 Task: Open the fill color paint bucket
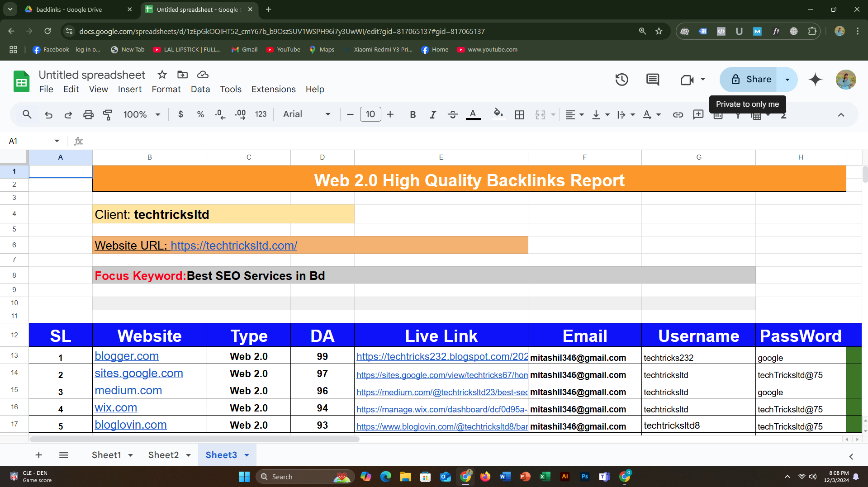[x=498, y=114]
